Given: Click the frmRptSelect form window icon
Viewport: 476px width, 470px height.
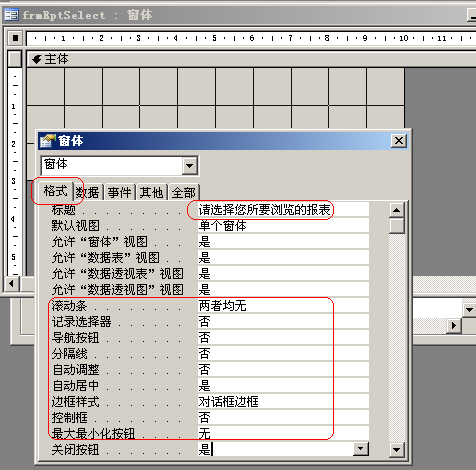Looking at the screenshot, I should (x=11, y=15).
